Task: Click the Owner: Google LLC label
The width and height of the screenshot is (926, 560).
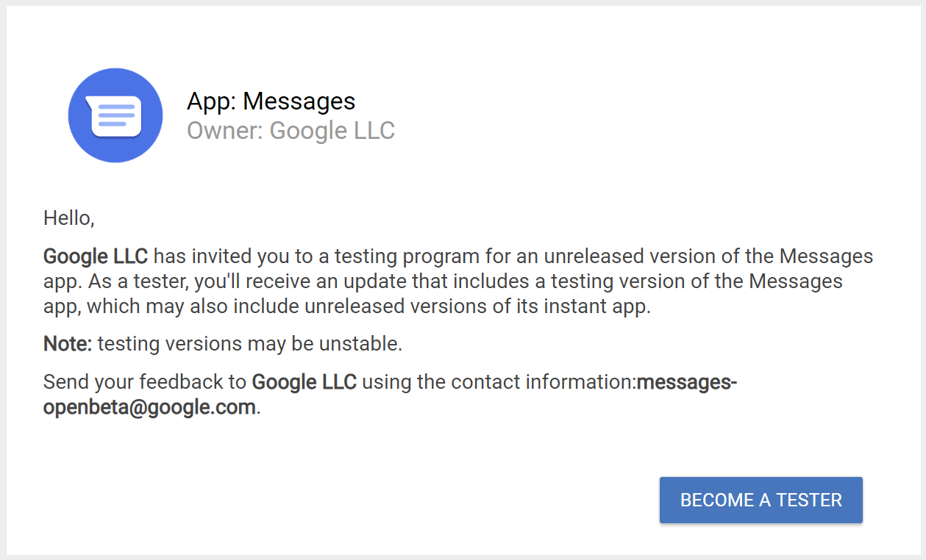Action: click(x=291, y=131)
